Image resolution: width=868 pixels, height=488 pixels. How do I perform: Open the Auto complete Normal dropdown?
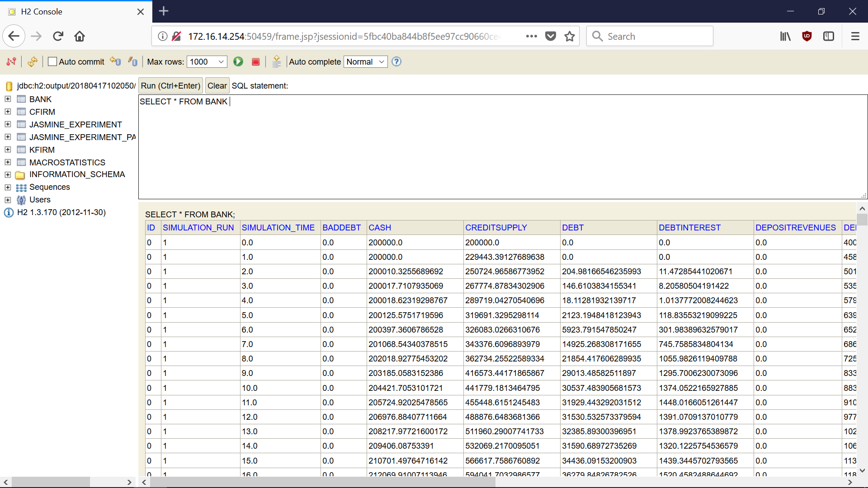pos(365,61)
